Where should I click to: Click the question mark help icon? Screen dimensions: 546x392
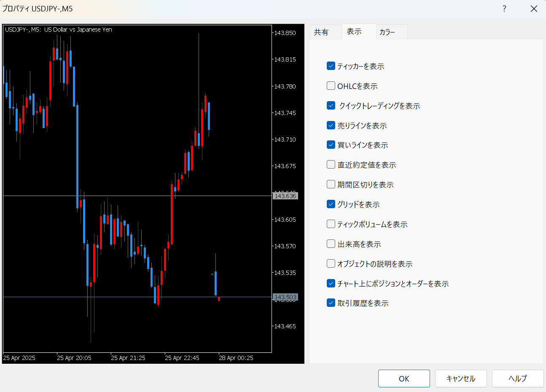point(504,9)
